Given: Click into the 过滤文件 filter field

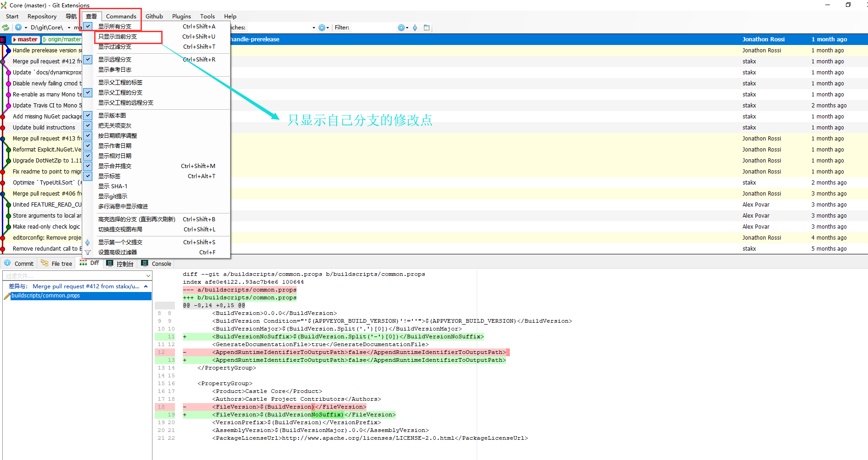Looking at the screenshot, I should pos(74,276).
